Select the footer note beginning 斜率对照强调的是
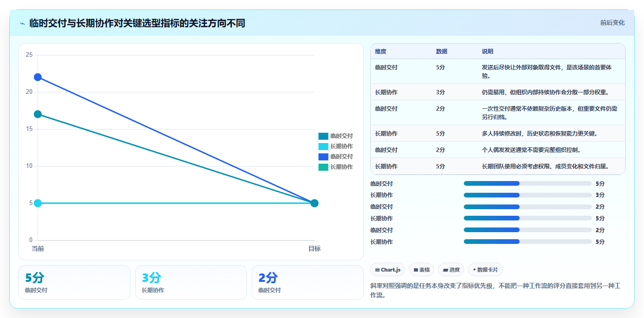This screenshot has width=644, height=318. coord(496,290)
